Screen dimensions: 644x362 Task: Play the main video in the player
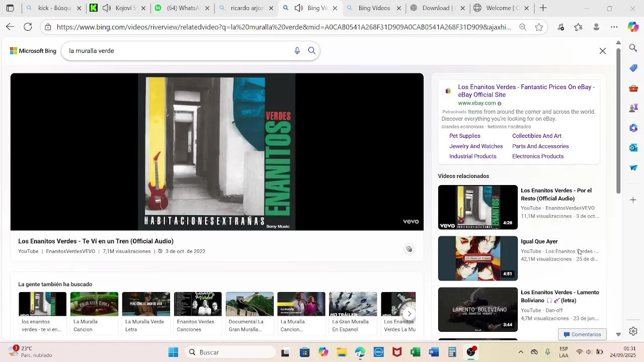click(217, 152)
